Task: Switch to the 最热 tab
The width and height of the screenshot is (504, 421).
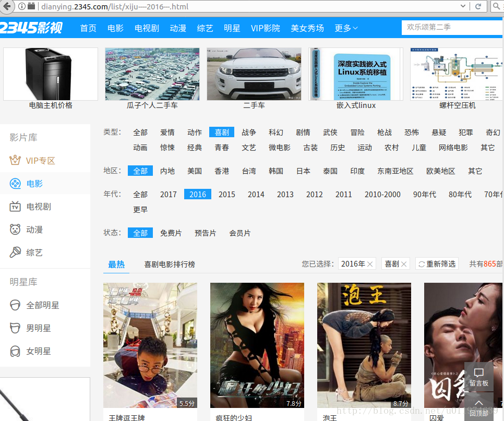Action: coord(116,264)
